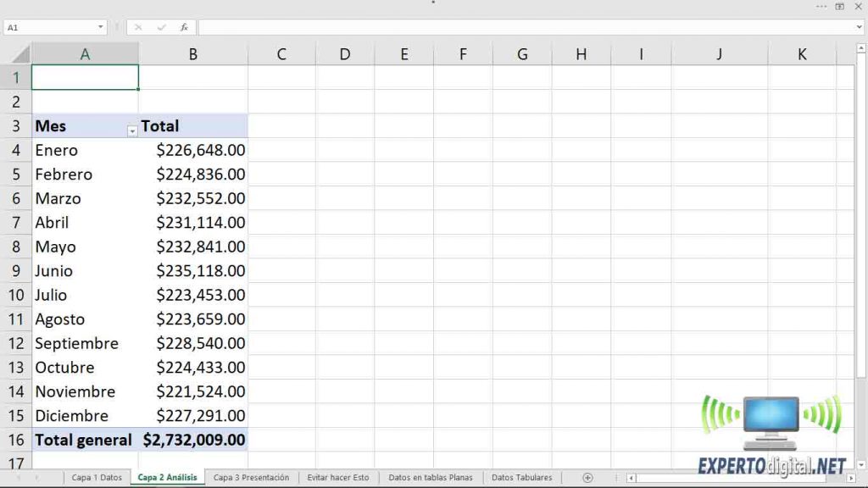Click column header B to select column
Screen dimensions: 868x488
click(x=192, y=53)
